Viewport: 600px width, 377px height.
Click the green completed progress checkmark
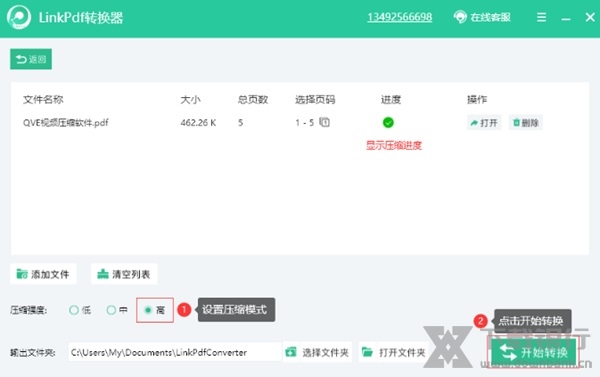coord(388,122)
